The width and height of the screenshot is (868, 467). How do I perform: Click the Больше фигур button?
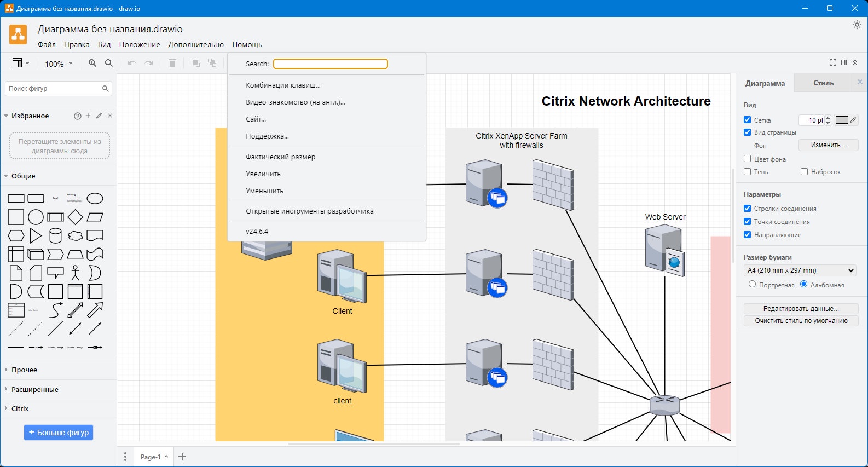[x=59, y=433]
